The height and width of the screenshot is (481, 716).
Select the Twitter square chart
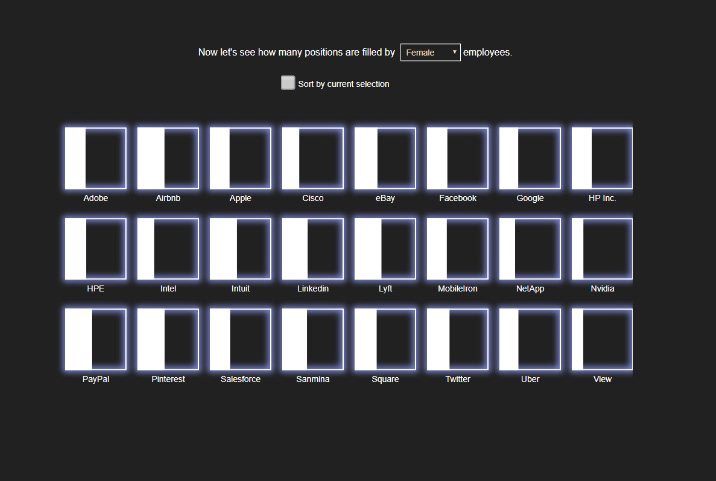coord(458,339)
